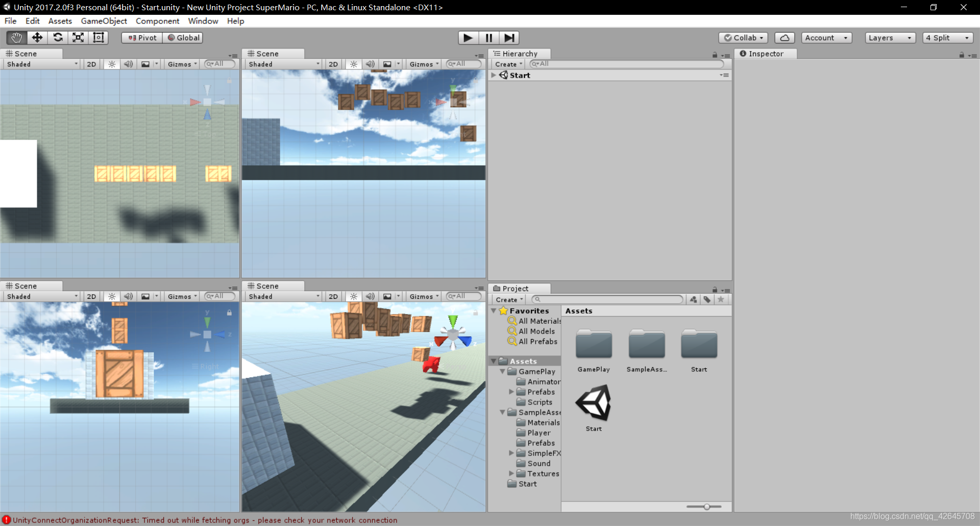Select the Sound folder
The image size is (980, 526).
(x=533, y=463)
